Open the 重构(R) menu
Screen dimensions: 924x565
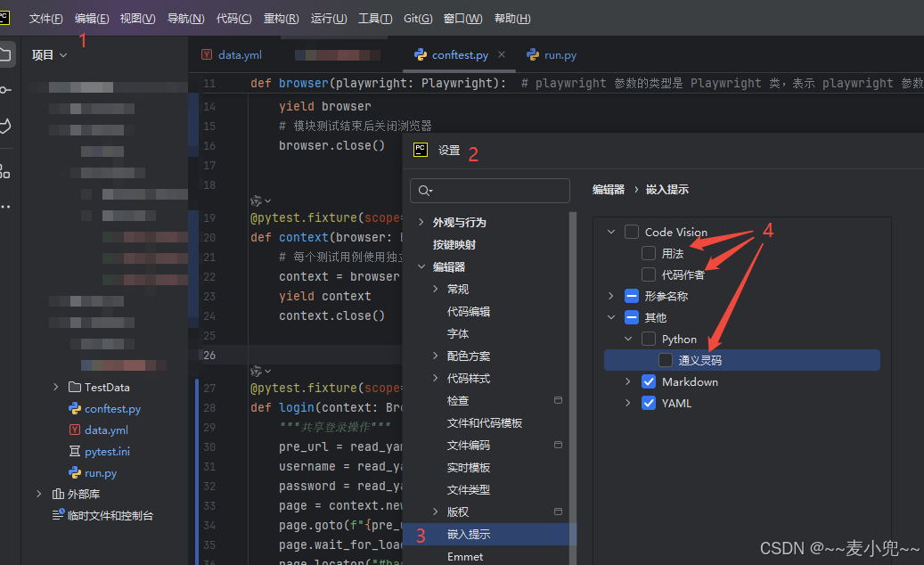(x=281, y=18)
